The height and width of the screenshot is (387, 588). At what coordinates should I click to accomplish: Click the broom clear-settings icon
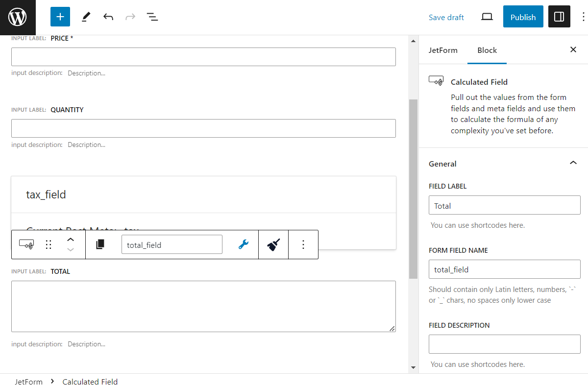point(273,244)
